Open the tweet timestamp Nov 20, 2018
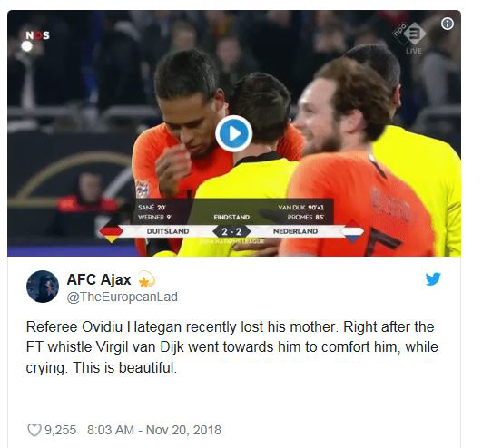Screen dimensions: 482x448 pos(154,430)
